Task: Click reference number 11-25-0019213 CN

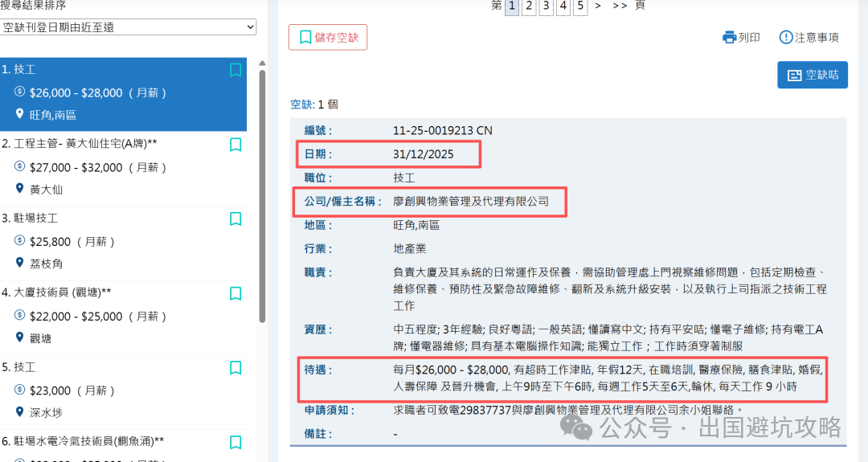Action: coord(442,131)
